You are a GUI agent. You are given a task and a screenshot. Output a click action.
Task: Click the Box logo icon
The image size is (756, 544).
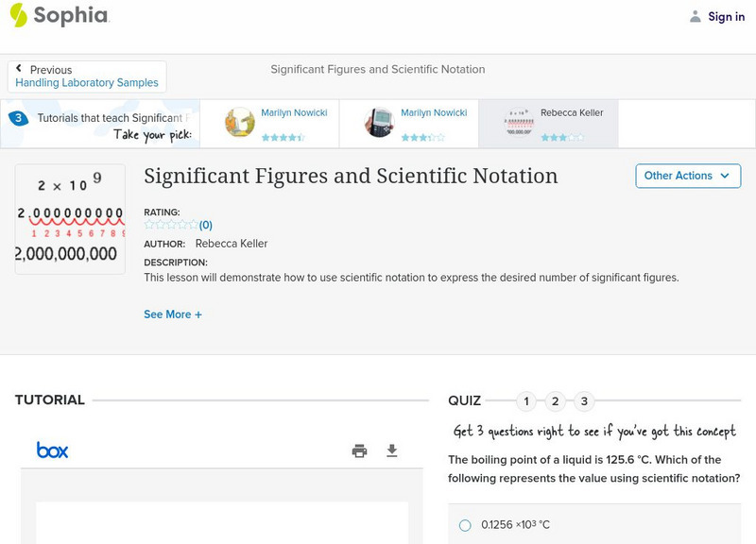tap(52, 450)
